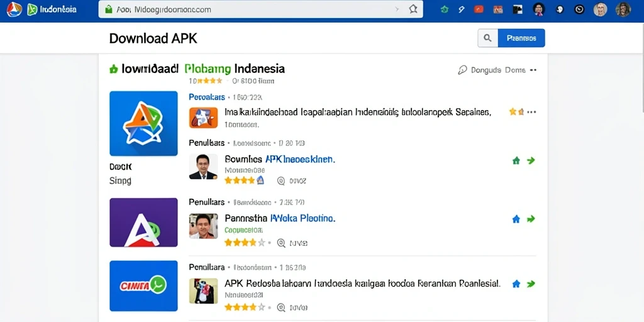The width and height of the screenshot is (644, 322).
Task: Click the orange app icon in first result
Action: (203, 118)
